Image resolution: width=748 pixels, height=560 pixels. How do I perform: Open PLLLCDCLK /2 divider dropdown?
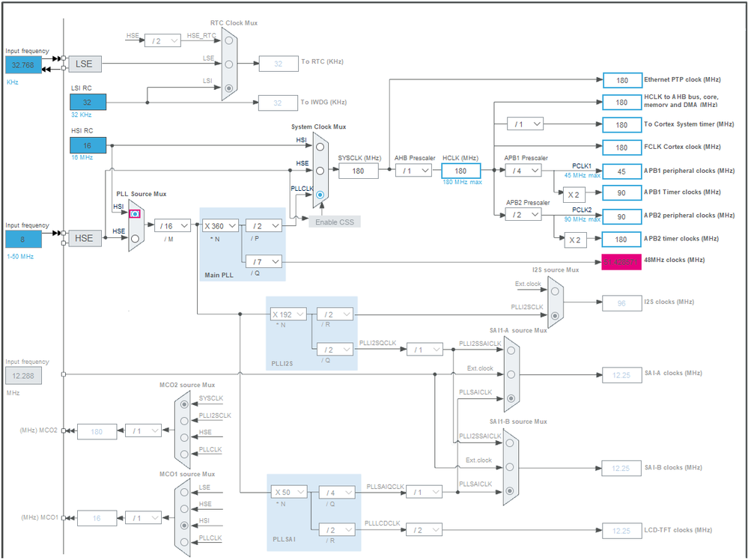pos(424,529)
